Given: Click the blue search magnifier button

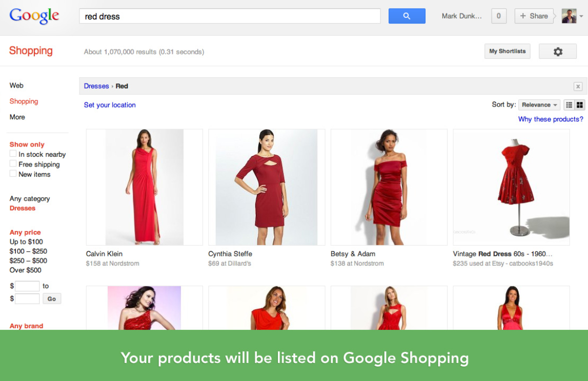Looking at the screenshot, I should (407, 16).
